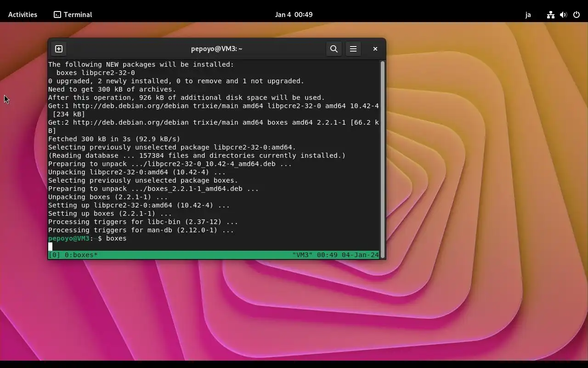
Task: Click 'Processing triggers for man-db' line
Action: pos(141,230)
